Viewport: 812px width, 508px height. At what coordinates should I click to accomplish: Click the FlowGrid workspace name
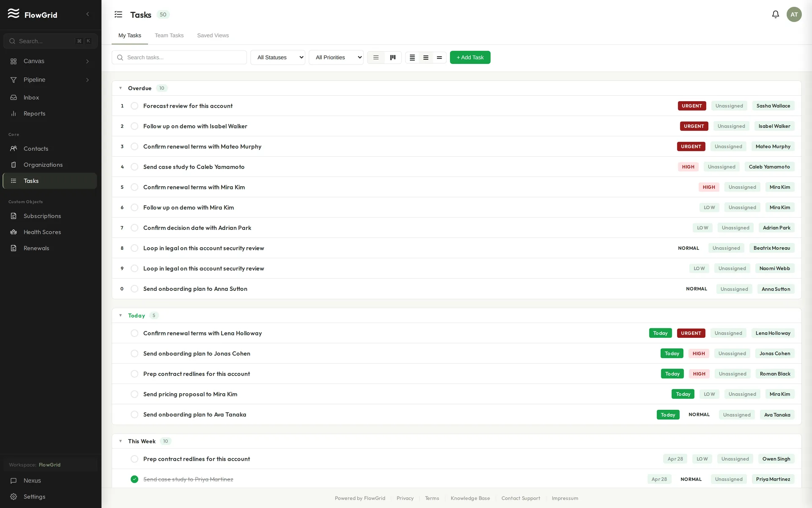point(49,465)
